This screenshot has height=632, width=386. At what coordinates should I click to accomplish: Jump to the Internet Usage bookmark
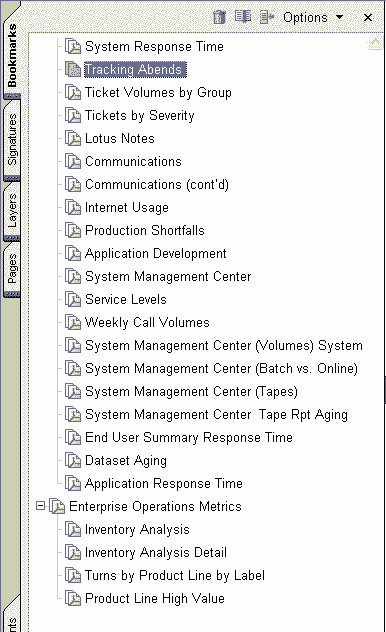(127, 207)
